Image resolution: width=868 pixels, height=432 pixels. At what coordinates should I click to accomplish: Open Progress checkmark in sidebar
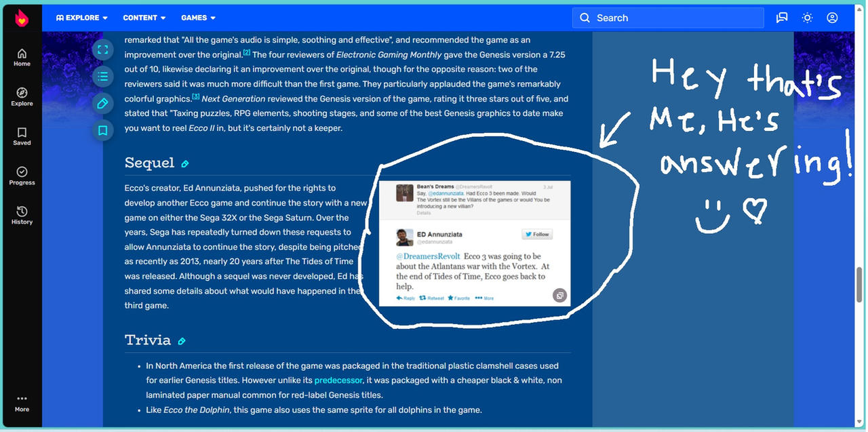[22, 176]
